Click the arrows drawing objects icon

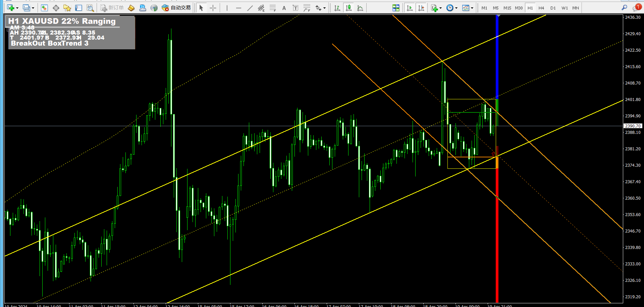tap(318, 8)
